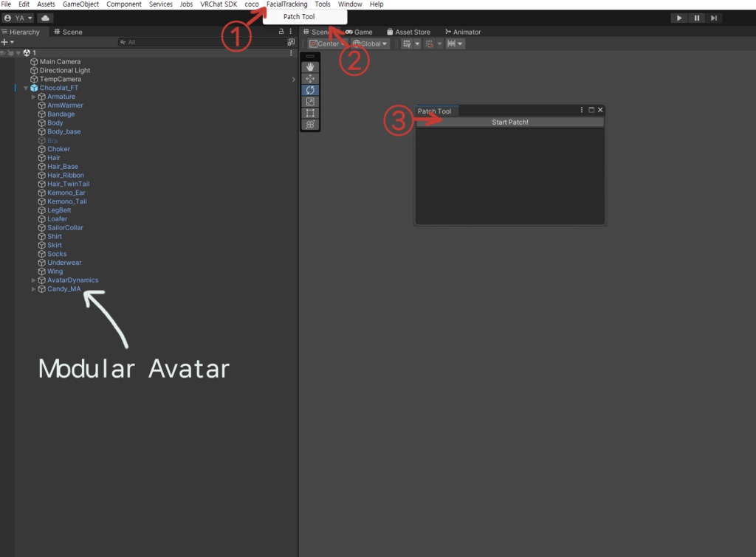Click the Hierarchy search field
This screenshot has height=557, width=756.
tap(202, 42)
